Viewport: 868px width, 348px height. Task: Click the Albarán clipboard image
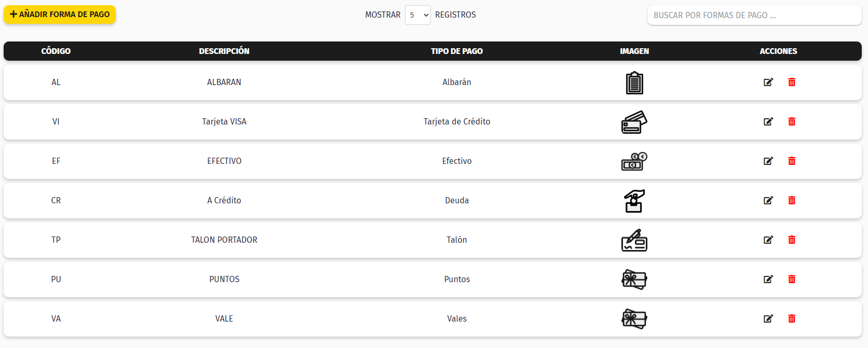634,82
